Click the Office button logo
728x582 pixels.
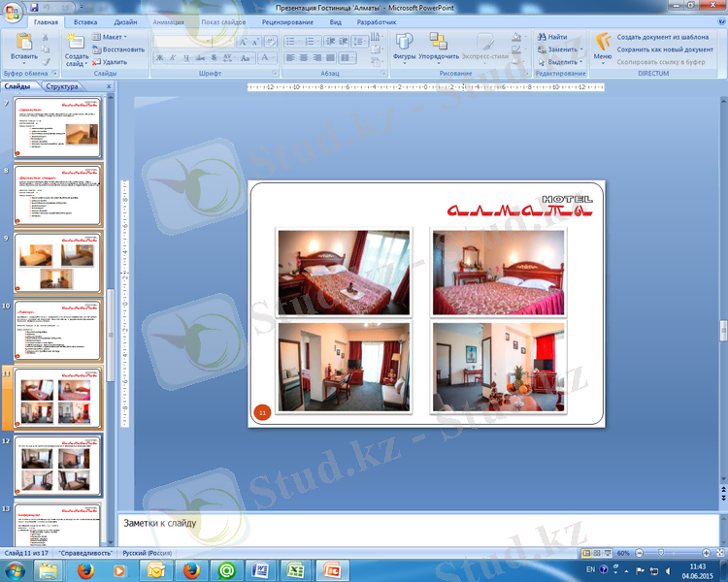click(x=13, y=12)
